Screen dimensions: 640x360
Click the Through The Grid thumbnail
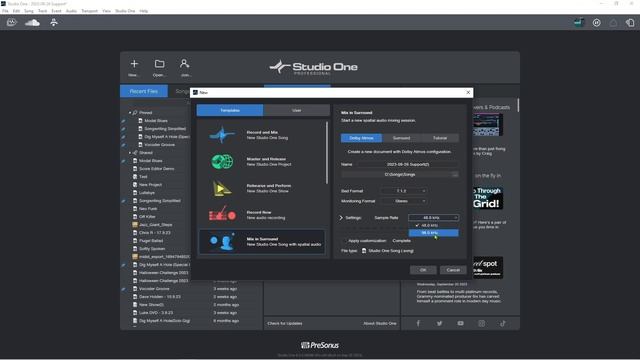click(488, 198)
